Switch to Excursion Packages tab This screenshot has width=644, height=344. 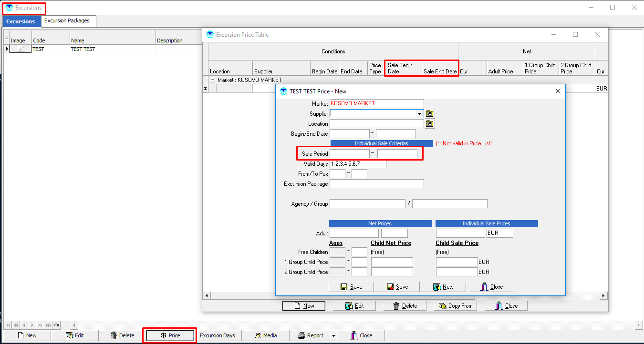tap(67, 21)
